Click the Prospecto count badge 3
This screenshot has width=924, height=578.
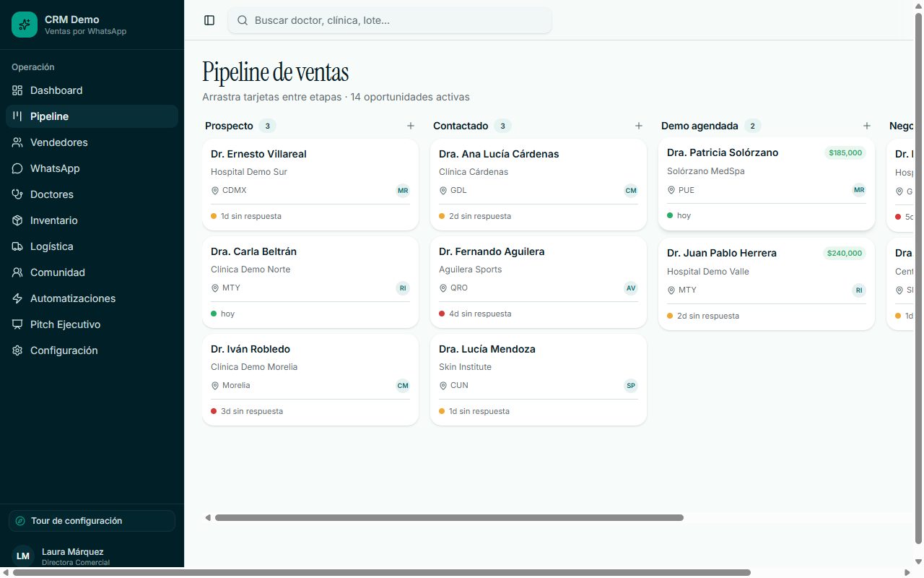(x=267, y=126)
